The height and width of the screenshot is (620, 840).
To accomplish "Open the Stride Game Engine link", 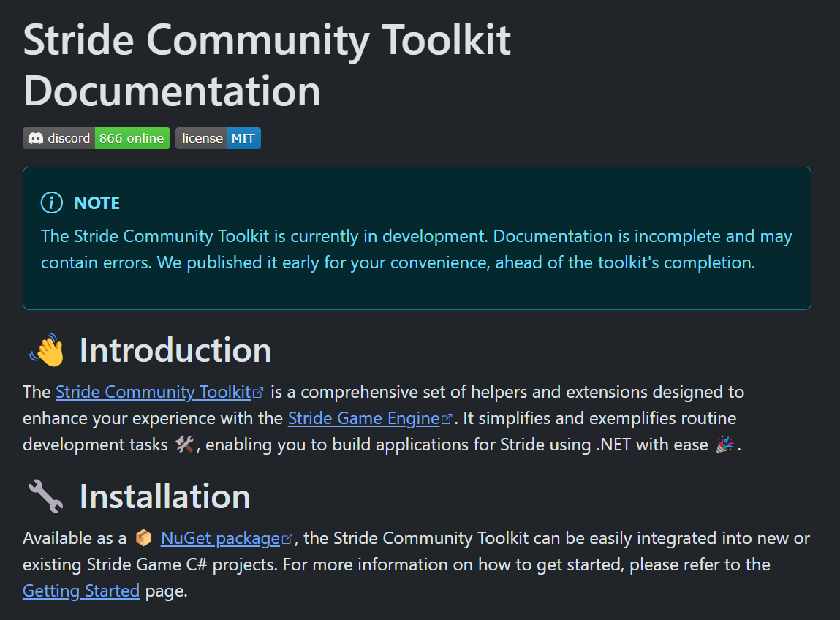I will (363, 417).
